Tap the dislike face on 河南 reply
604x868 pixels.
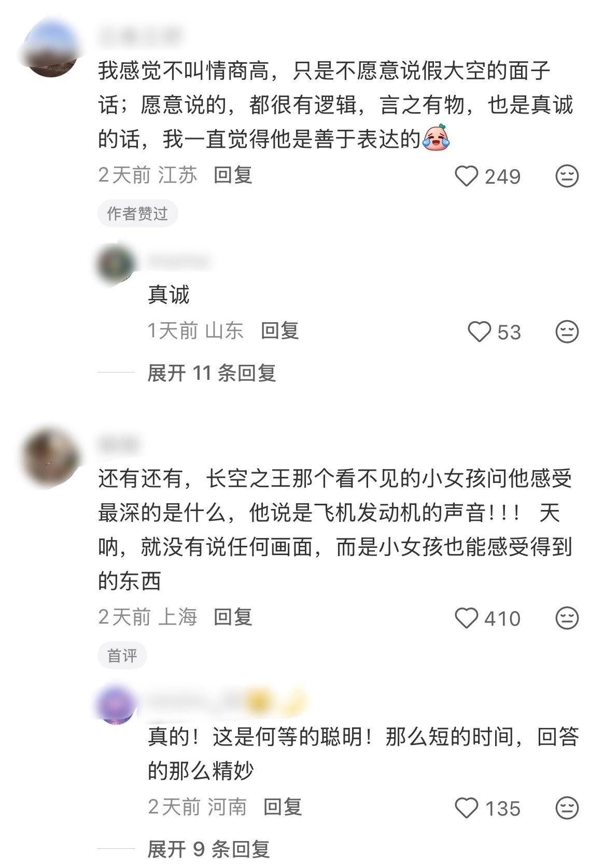point(567,808)
